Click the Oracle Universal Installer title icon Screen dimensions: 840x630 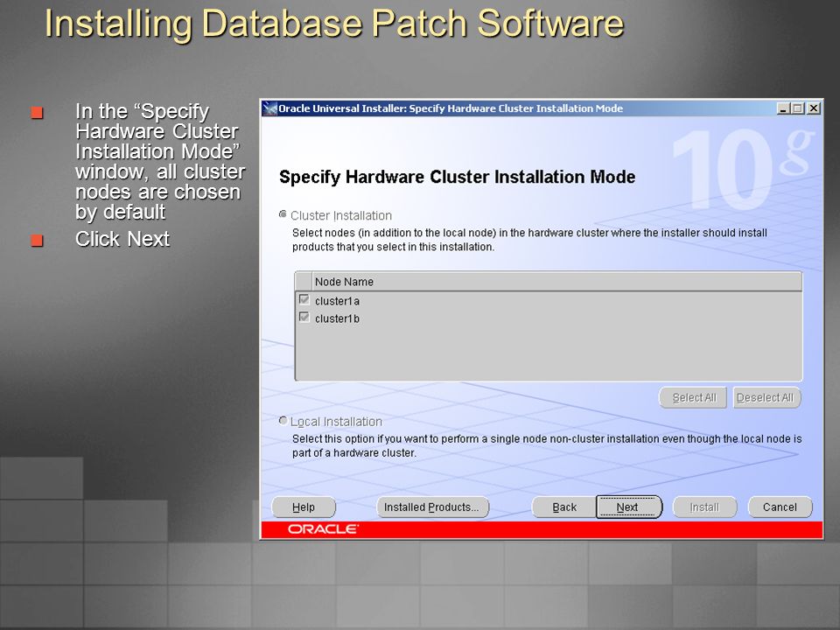[x=269, y=108]
